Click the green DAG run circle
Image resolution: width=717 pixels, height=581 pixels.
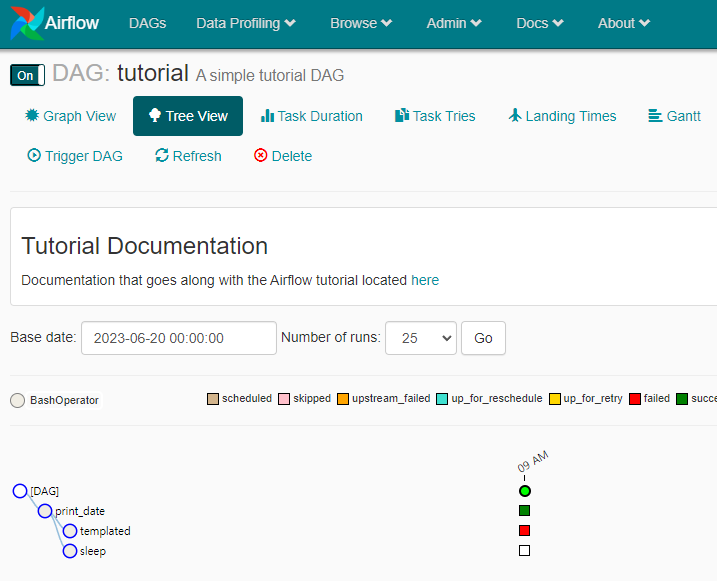[x=525, y=491]
